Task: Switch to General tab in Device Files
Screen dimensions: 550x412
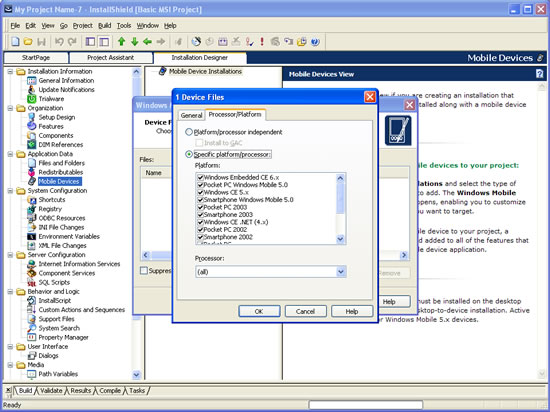Action: (x=191, y=115)
